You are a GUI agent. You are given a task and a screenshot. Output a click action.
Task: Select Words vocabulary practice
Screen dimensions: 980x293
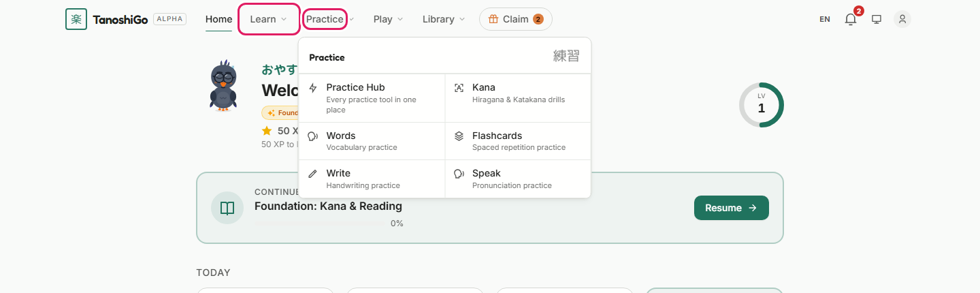[x=372, y=141]
